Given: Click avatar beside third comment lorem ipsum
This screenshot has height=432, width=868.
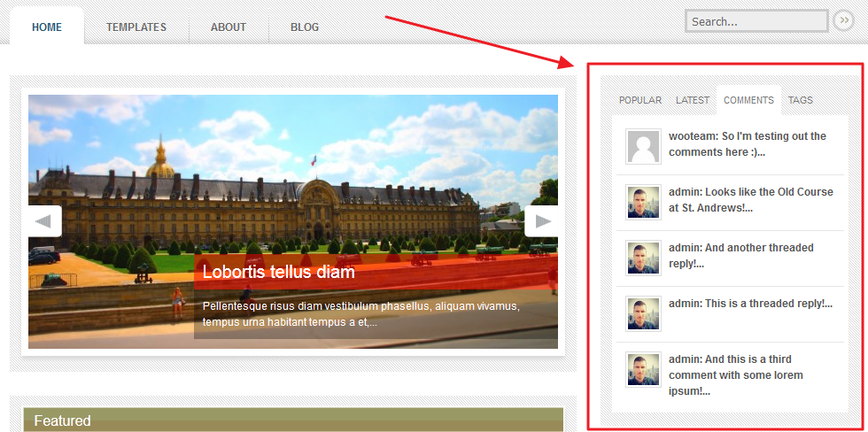Looking at the screenshot, I should (643, 369).
